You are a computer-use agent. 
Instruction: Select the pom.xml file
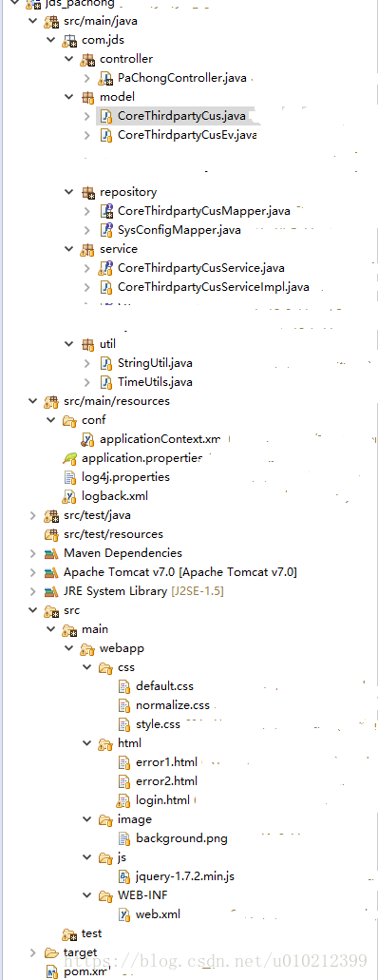point(85,971)
